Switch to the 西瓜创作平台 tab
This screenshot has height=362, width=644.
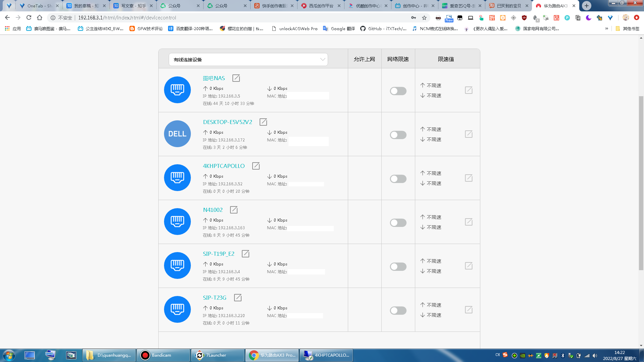point(320,6)
